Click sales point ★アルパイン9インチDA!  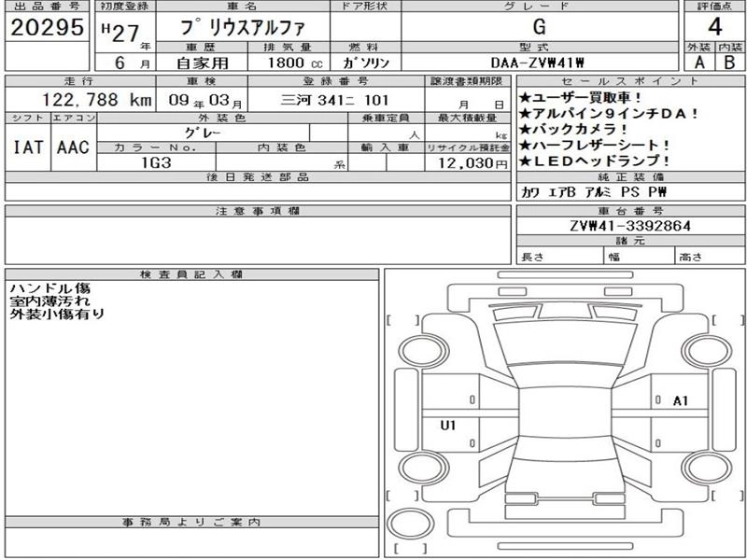610,114
